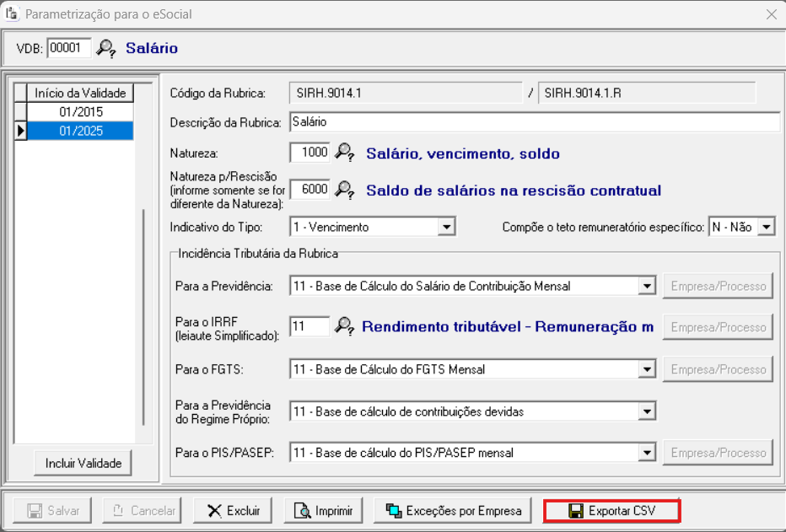The width and height of the screenshot is (786, 532).
Task: Open Exceções por Empresa
Action: pos(454,511)
